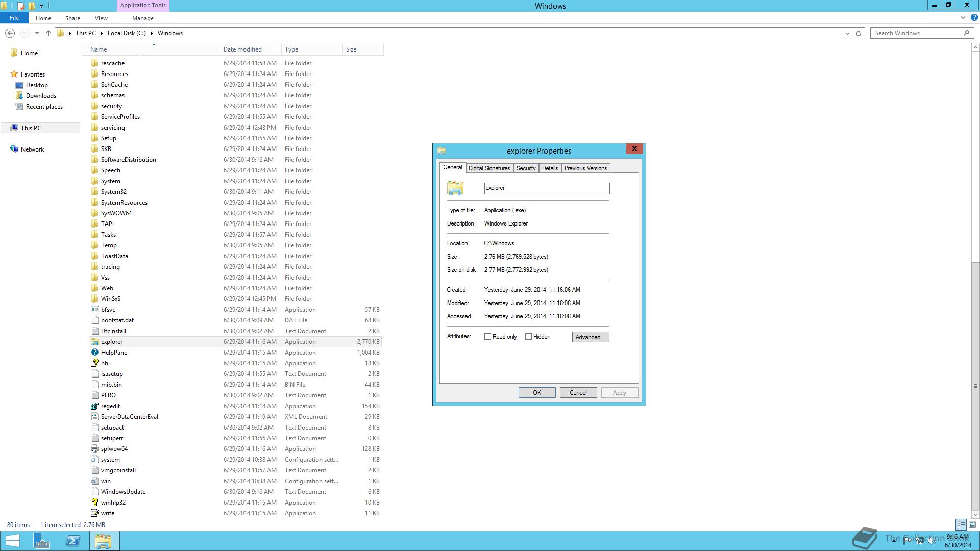Select Home in navigation pane
This screenshot has width=980, height=551.
point(29,53)
